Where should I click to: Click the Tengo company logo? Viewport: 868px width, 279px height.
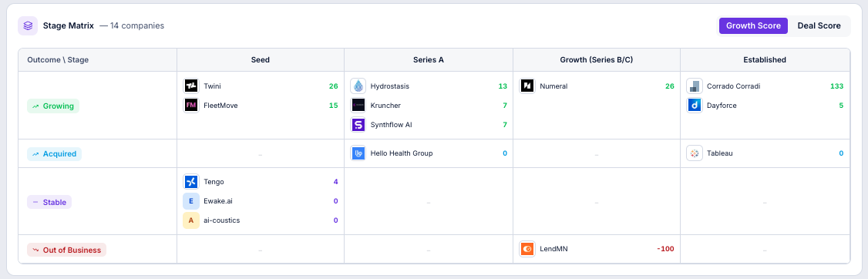pyautogui.click(x=191, y=182)
